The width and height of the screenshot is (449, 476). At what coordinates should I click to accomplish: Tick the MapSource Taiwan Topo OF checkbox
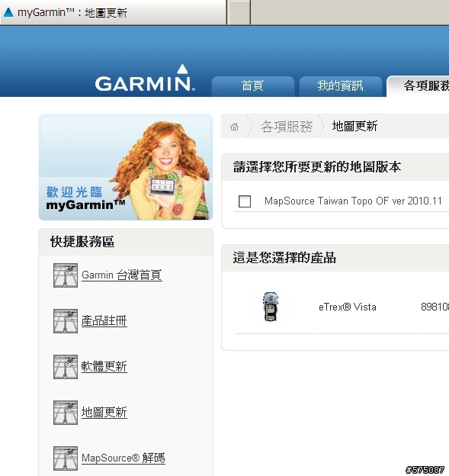click(245, 201)
